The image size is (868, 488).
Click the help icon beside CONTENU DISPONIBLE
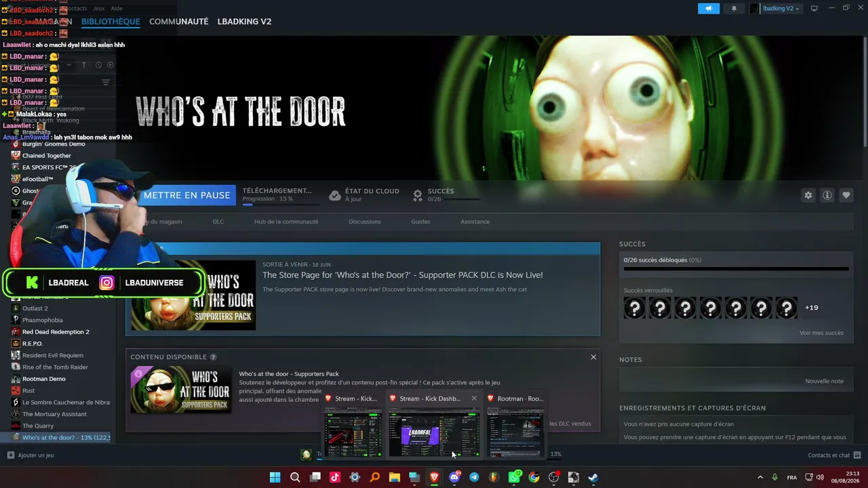[x=214, y=357]
